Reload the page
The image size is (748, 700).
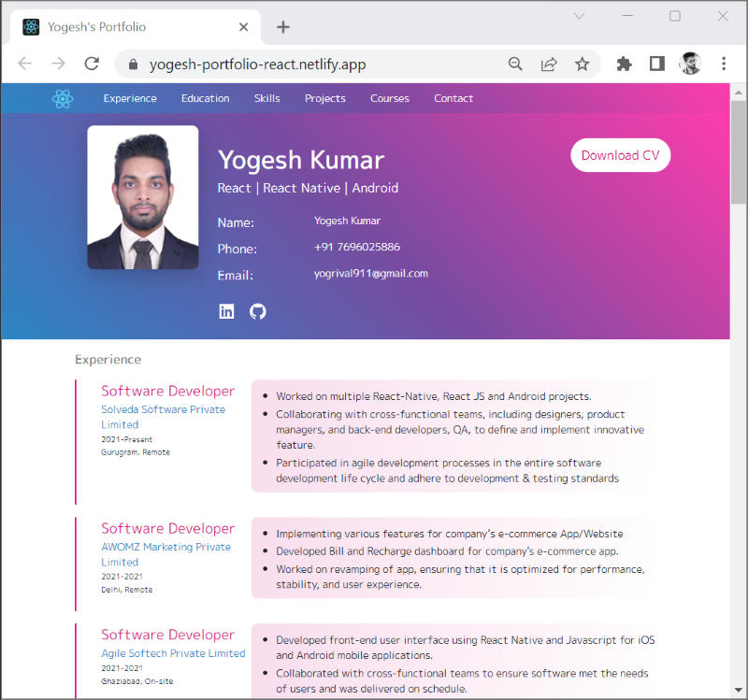tap(92, 64)
